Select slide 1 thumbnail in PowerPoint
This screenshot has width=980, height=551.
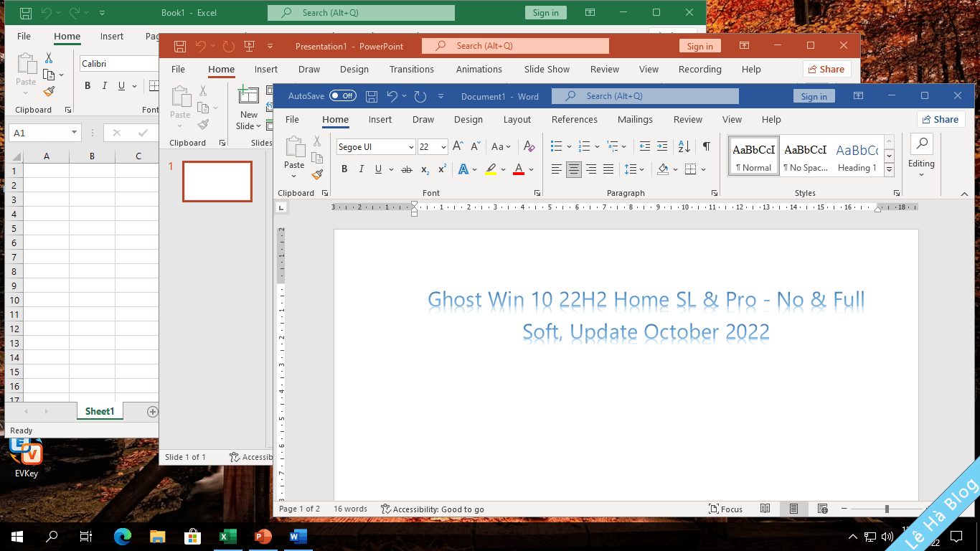217,181
